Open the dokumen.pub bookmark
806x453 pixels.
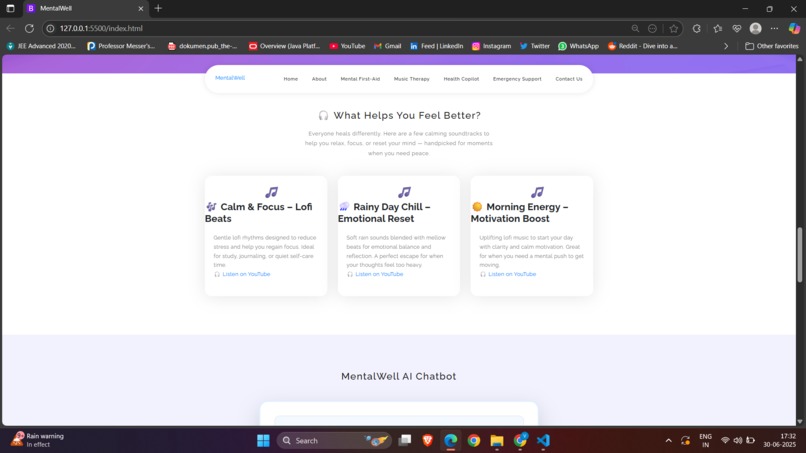coord(203,46)
